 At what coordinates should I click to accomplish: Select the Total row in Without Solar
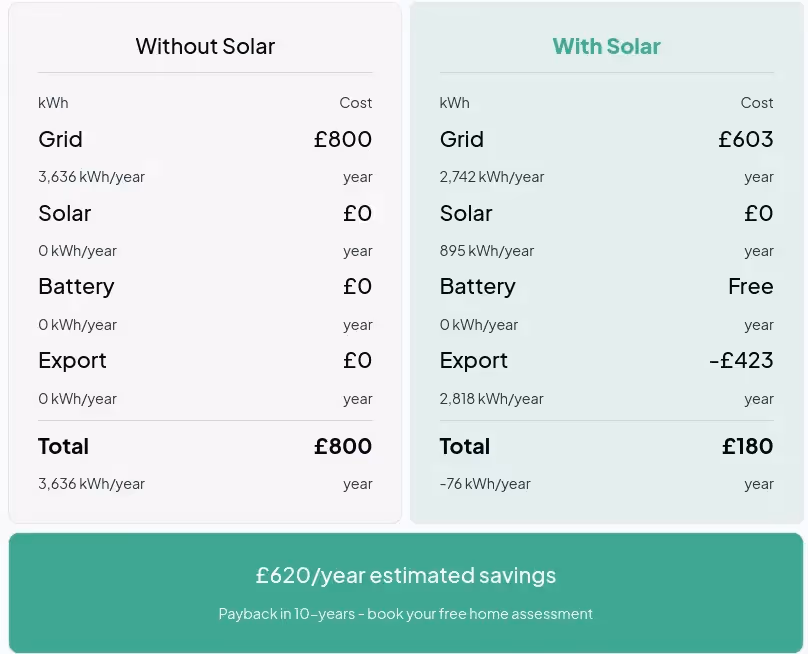[x=63, y=446]
